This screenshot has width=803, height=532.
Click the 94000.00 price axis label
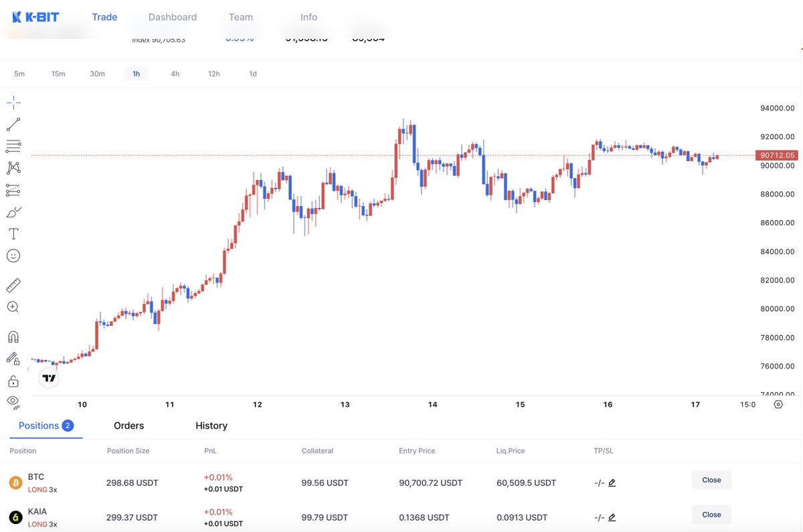point(777,108)
